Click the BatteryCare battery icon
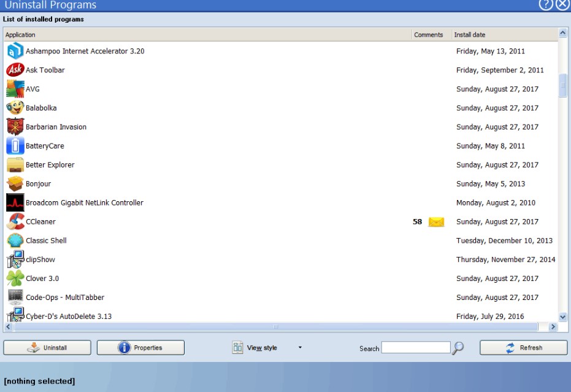 pyautogui.click(x=15, y=146)
